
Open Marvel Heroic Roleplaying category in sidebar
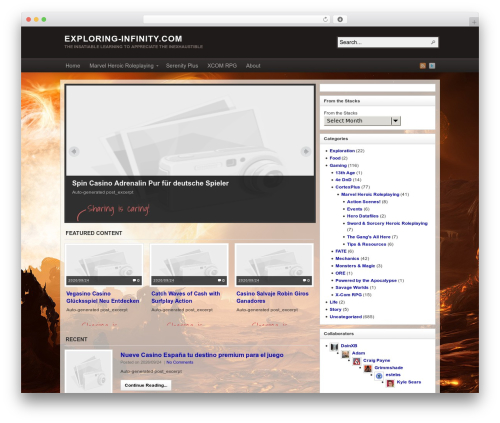[x=370, y=194]
